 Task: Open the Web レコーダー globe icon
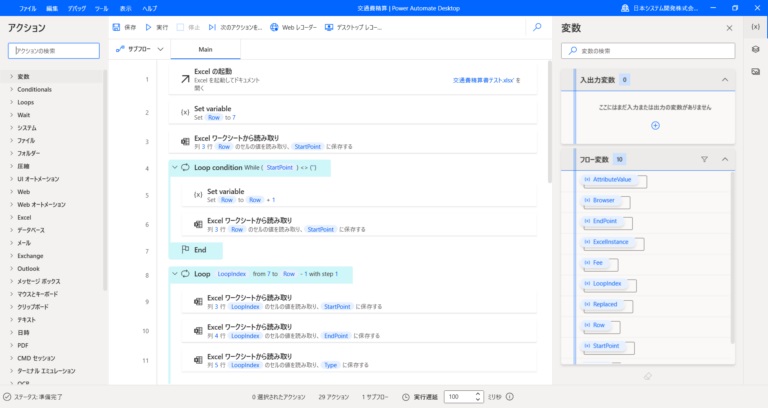click(274, 27)
